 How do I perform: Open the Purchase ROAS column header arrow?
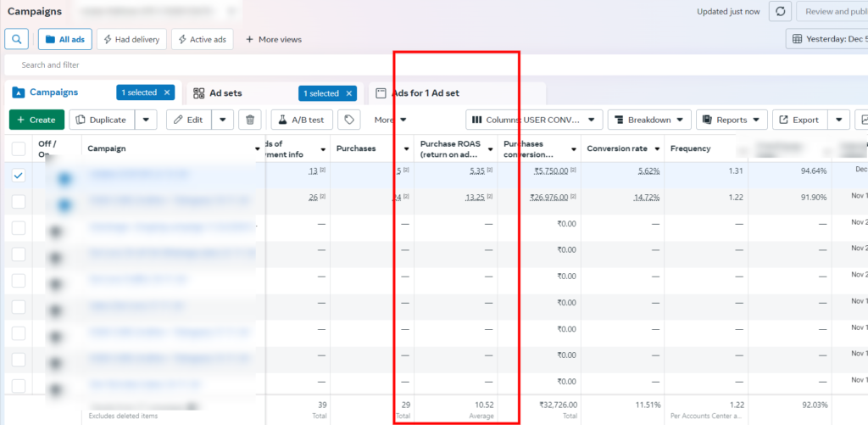click(490, 149)
